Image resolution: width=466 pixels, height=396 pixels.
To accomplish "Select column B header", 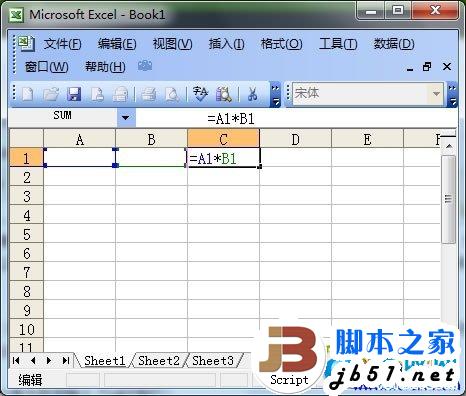I will coord(151,139).
